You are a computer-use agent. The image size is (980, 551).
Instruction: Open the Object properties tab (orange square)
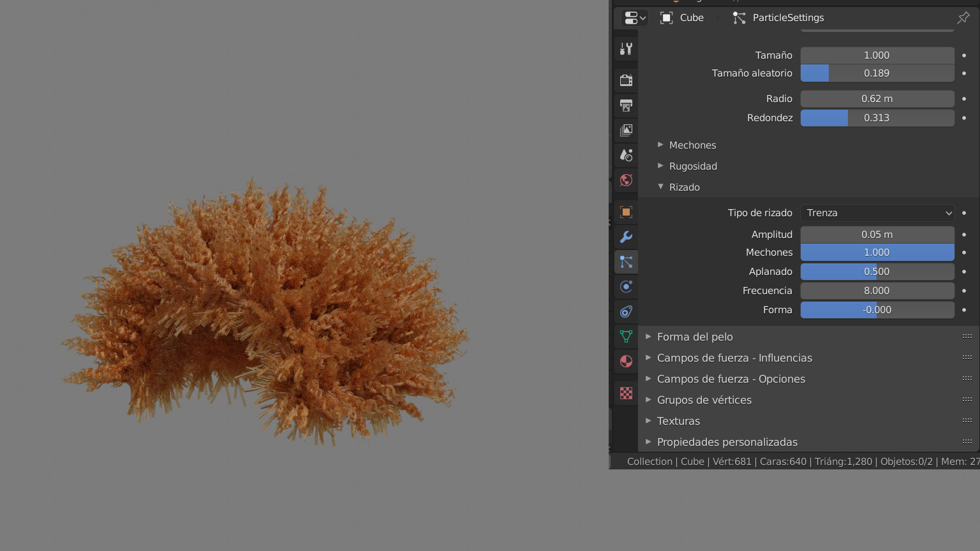(x=626, y=212)
